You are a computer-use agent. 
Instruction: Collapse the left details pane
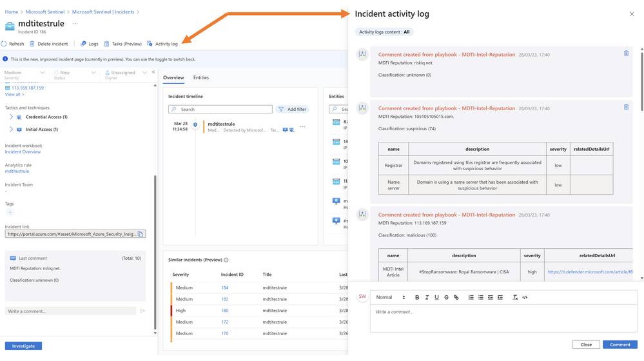(153, 72)
